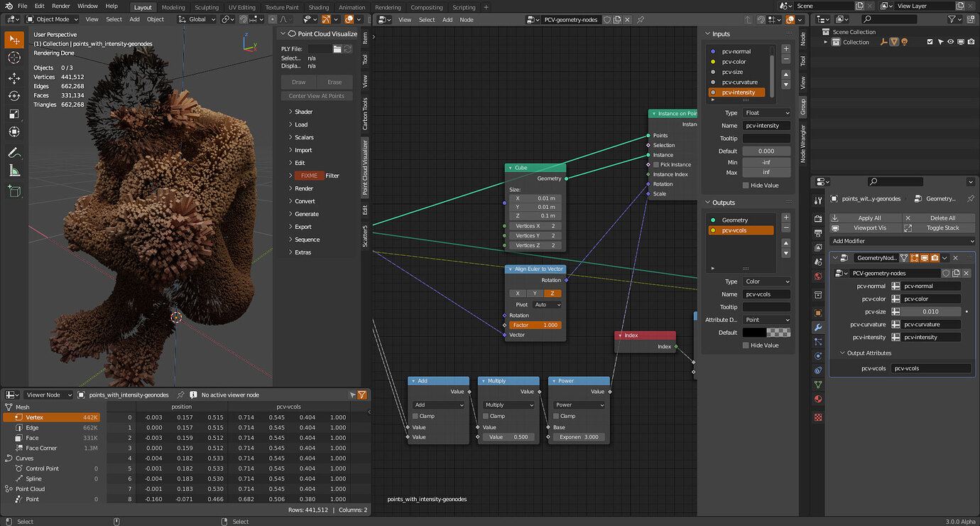Image resolution: width=980 pixels, height=526 pixels.
Task: Click Center View At Points button
Action: point(316,96)
